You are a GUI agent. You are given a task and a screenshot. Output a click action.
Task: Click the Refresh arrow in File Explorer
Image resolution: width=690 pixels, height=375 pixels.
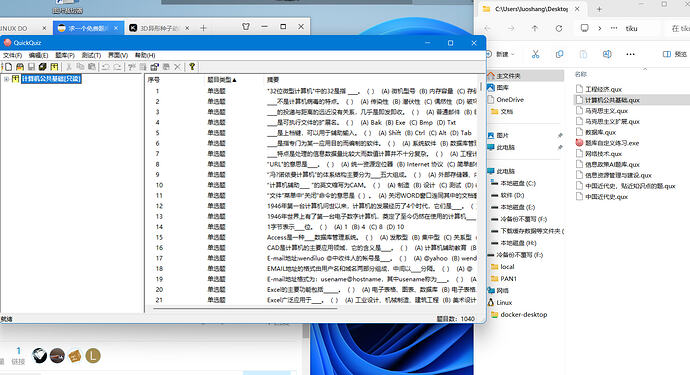tap(559, 28)
